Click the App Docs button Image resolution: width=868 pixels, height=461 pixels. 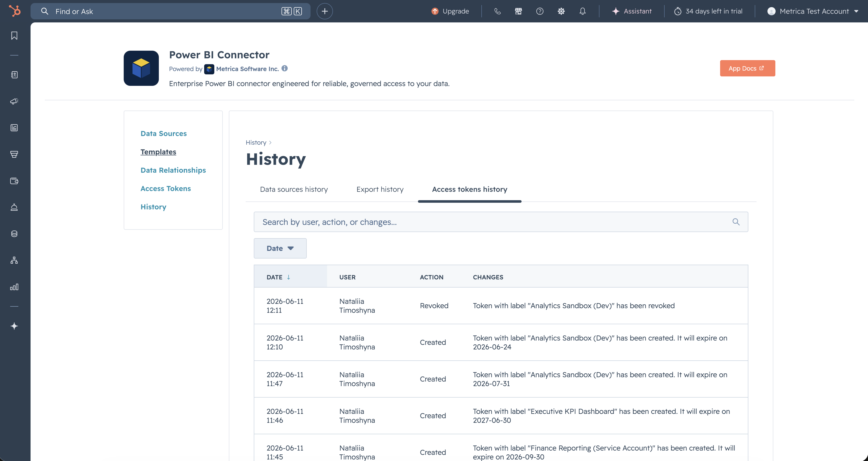pyautogui.click(x=747, y=68)
